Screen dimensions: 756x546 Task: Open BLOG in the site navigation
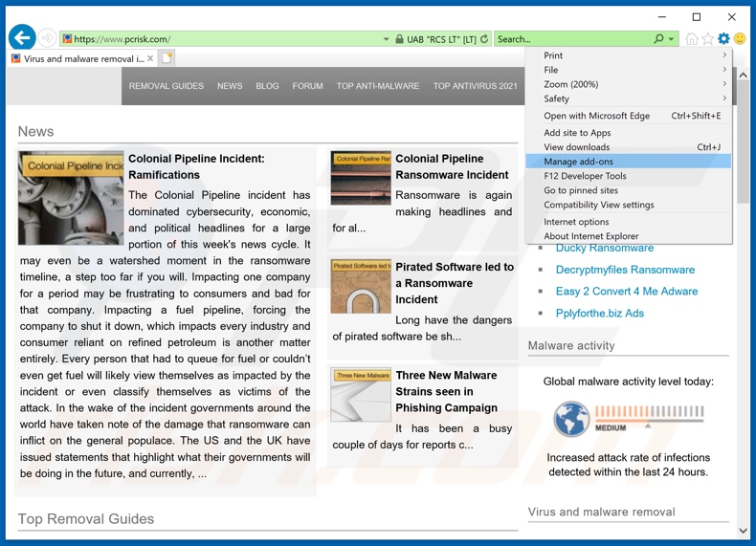(x=267, y=86)
